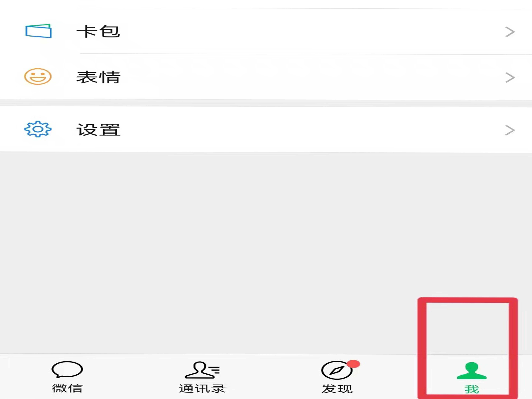Tap the 发现 compass icon
The width and height of the screenshot is (532, 399).
(x=337, y=370)
